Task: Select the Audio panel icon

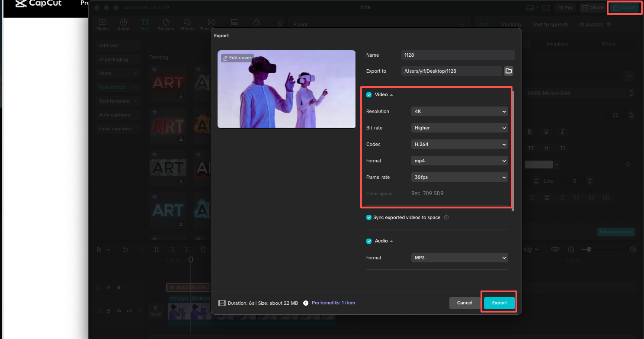Action: click(x=124, y=24)
